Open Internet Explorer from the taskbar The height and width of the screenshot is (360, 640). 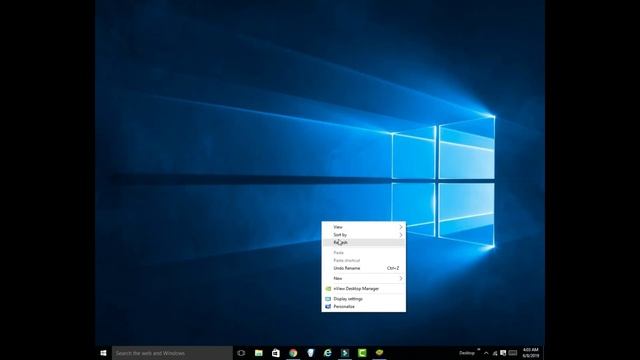[x=327, y=353]
